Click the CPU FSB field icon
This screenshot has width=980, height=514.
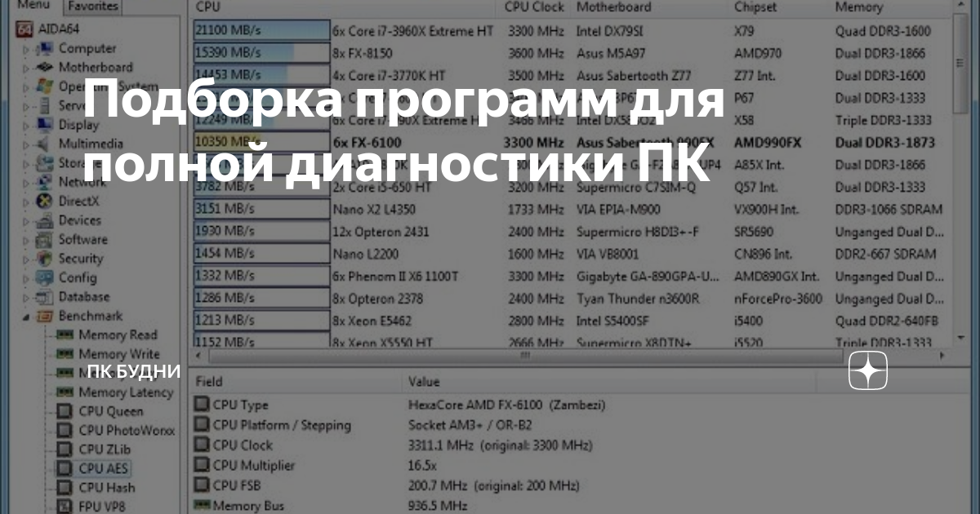click(201, 486)
